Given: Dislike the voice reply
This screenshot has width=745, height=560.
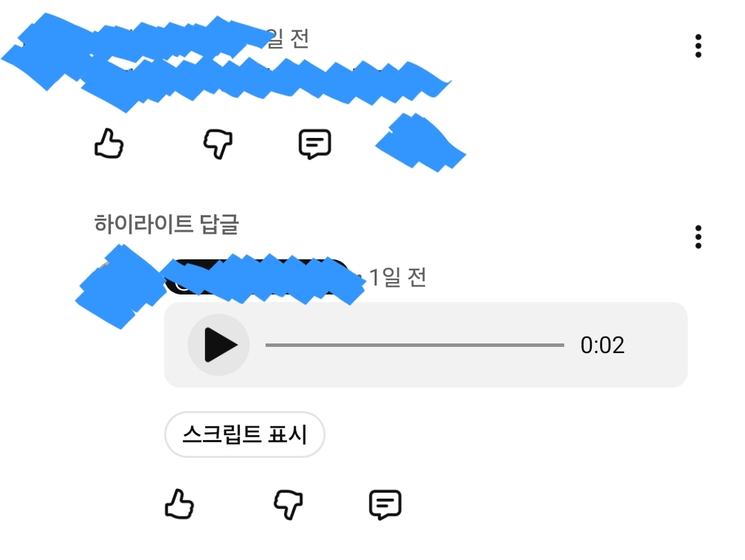Looking at the screenshot, I should pos(288,504).
